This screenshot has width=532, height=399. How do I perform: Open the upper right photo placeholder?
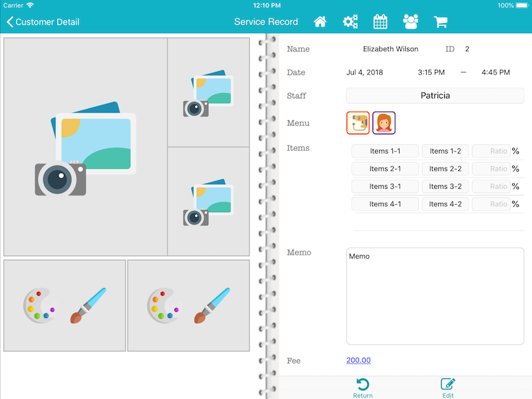(208, 92)
